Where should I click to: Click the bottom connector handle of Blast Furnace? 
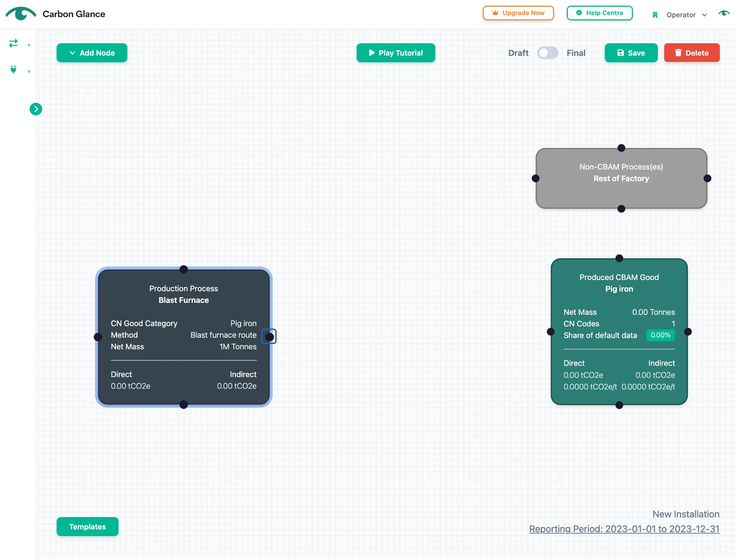[x=184, y=405]
